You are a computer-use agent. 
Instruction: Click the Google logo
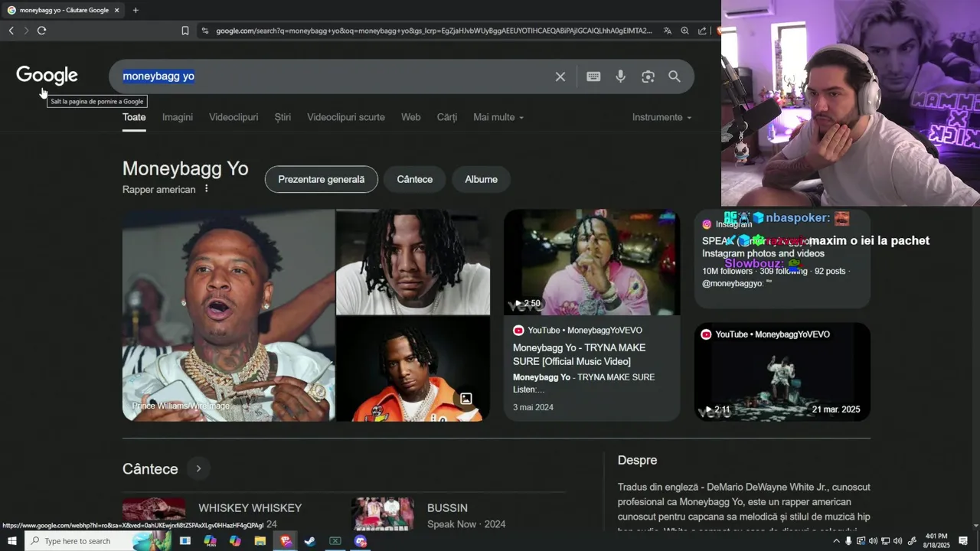pyautogui.click(x=47, y=75)
